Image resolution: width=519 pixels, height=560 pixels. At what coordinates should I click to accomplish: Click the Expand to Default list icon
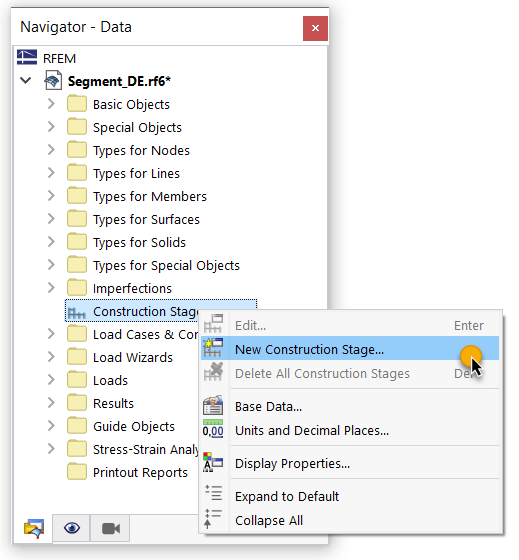(213, 493)
